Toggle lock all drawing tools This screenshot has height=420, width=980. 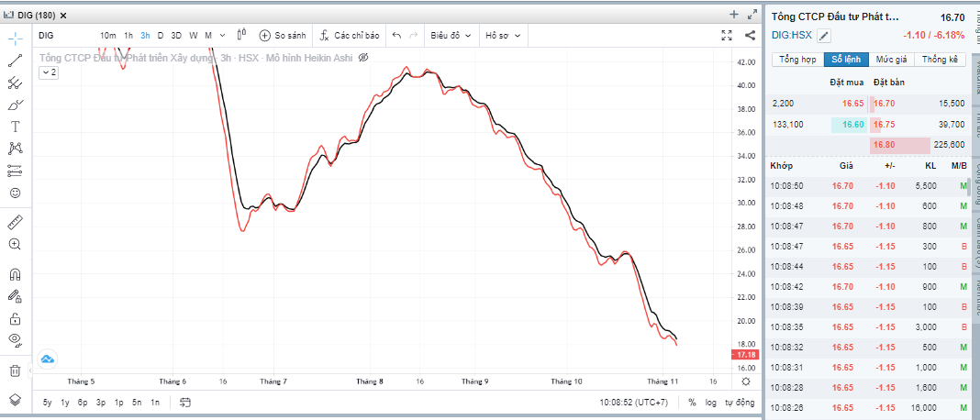[x=16, y=319]
